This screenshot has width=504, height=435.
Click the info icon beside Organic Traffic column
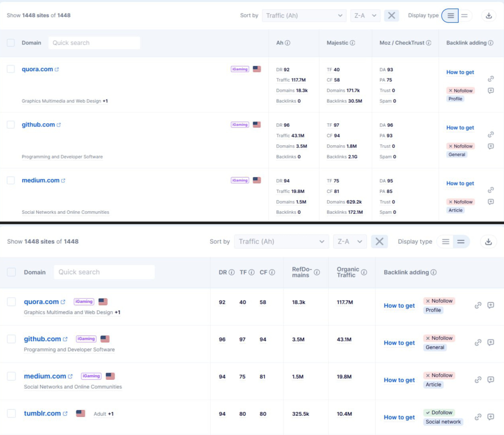click(364, 272)
